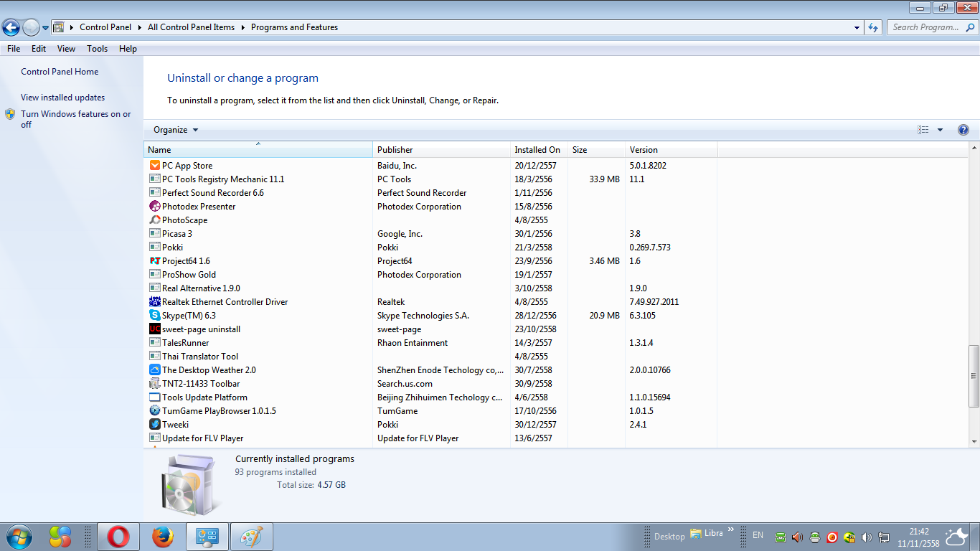The width and height of the screenshot is (980, 551).
Task: Click the program list scrollbar thumb
Action: tap(974, 376)
